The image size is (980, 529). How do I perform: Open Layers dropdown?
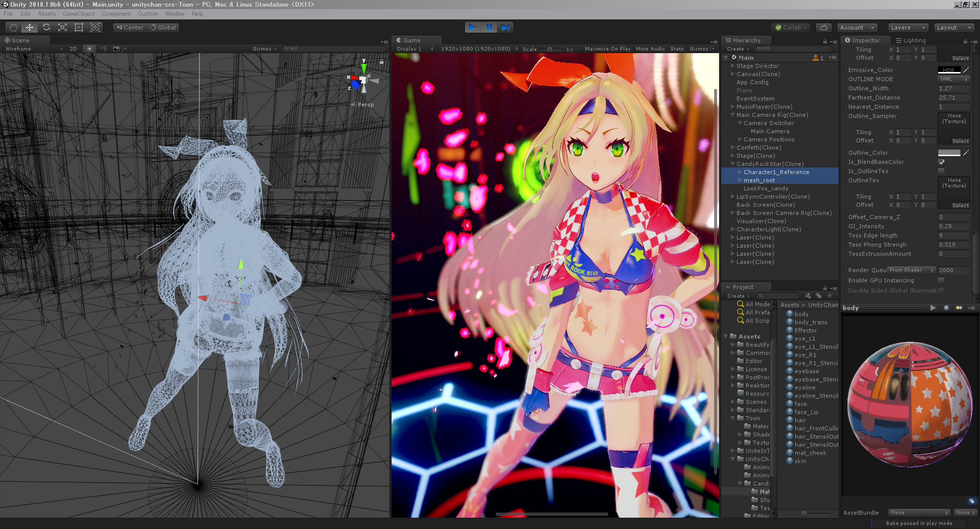[x=908, y=28]
